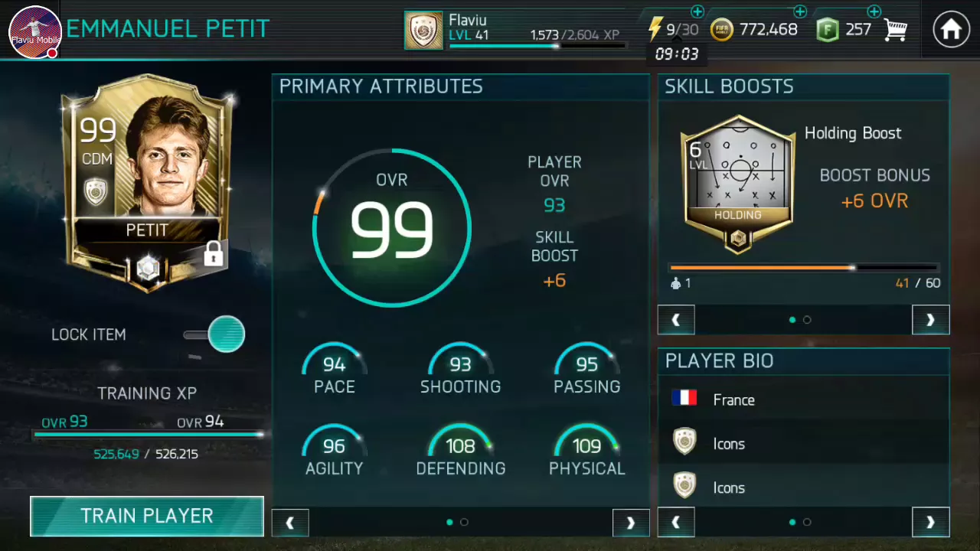The image size is (980, 551).
Task: Show previous Primary Attributes page
Action: click(x=290, y=523)
